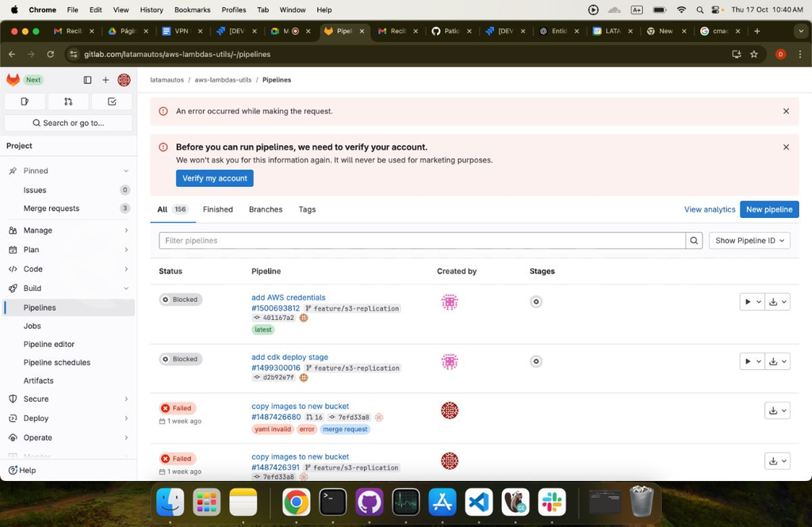Click the New pipeline button
Viewport: 812px width, 527px height.
tap(769, 210)
